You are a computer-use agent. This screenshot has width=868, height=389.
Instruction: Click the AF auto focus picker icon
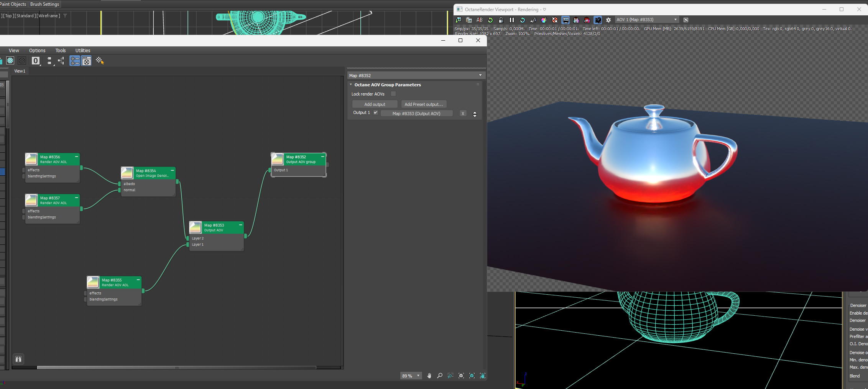(x=533, y=20)
